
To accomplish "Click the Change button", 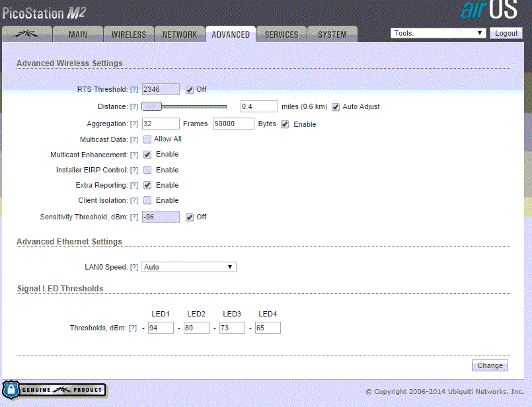I will (490, 365).
